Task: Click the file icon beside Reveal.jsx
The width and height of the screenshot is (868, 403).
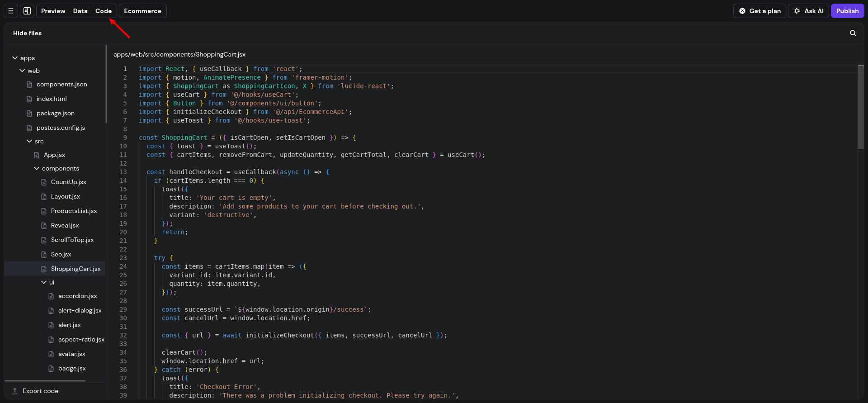Action: pyautogui.click(x=44, y=226)
